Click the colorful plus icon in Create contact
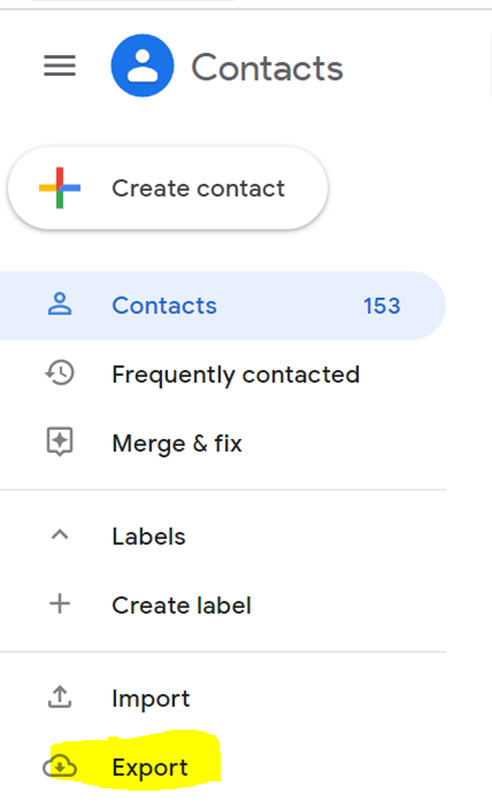The image size is (492, 809). 60,188
